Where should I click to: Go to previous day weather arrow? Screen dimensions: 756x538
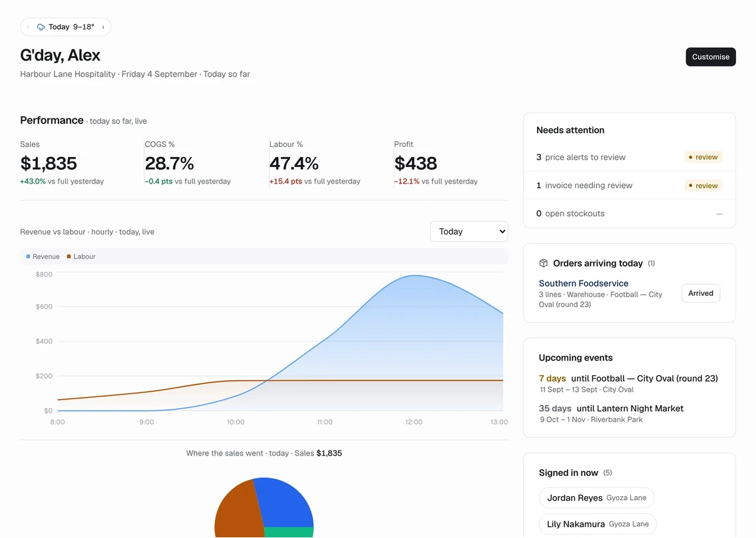(28, 27)
